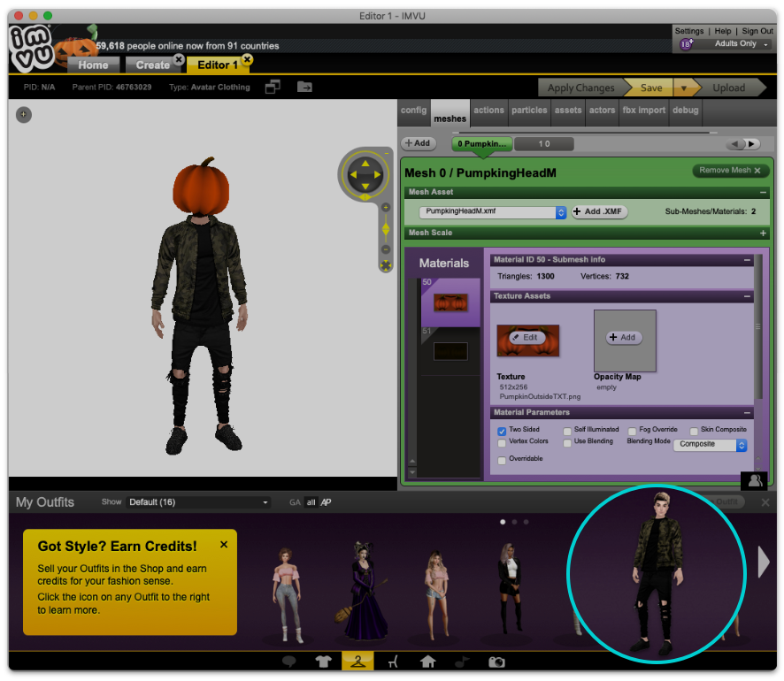Enable the Fog Override checkbox
The width and height of the screenshot is (784, 681).
pyautogui.click(x=632, y=432)
